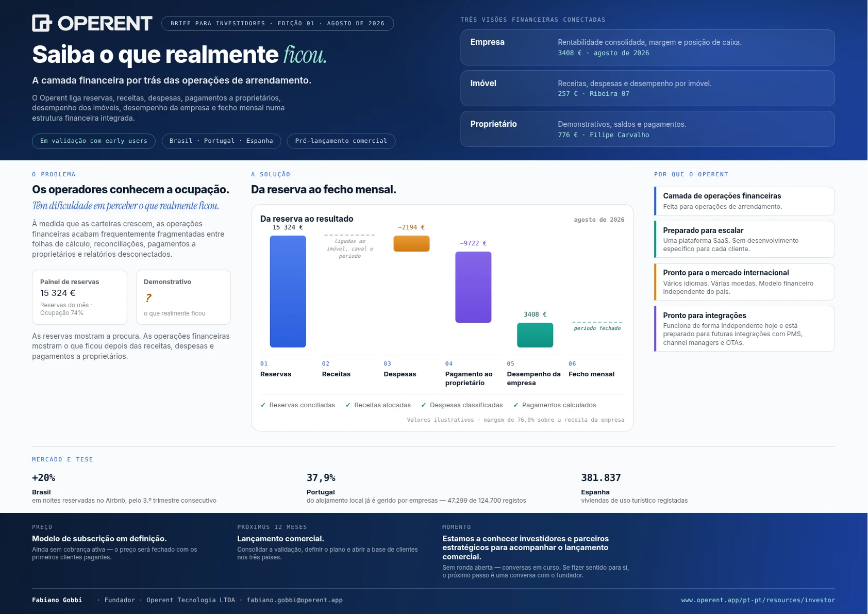Click the checkmark next to Receitas alocadas
868x614 pixels.
348,405
